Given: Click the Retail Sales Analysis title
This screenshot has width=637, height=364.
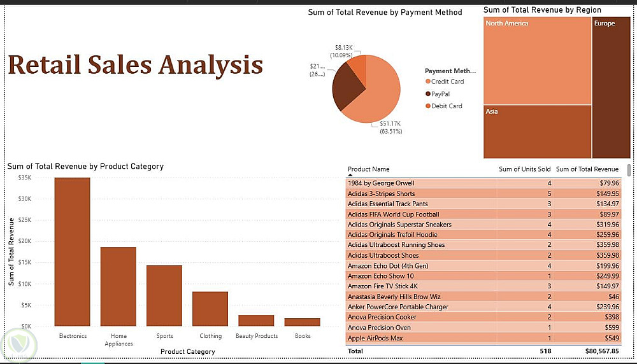Looking at the screenshot, I should click(135, 65).
